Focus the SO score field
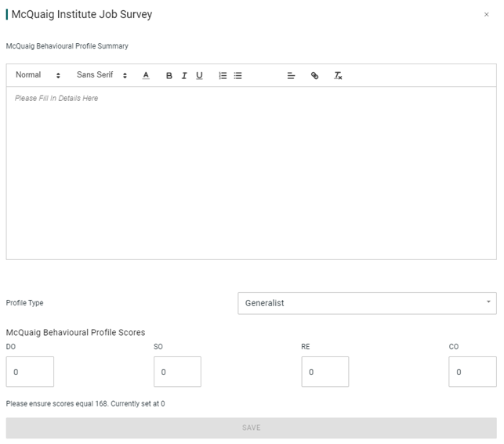This screenshot has width=504, height=444. [x=177, y=371]
